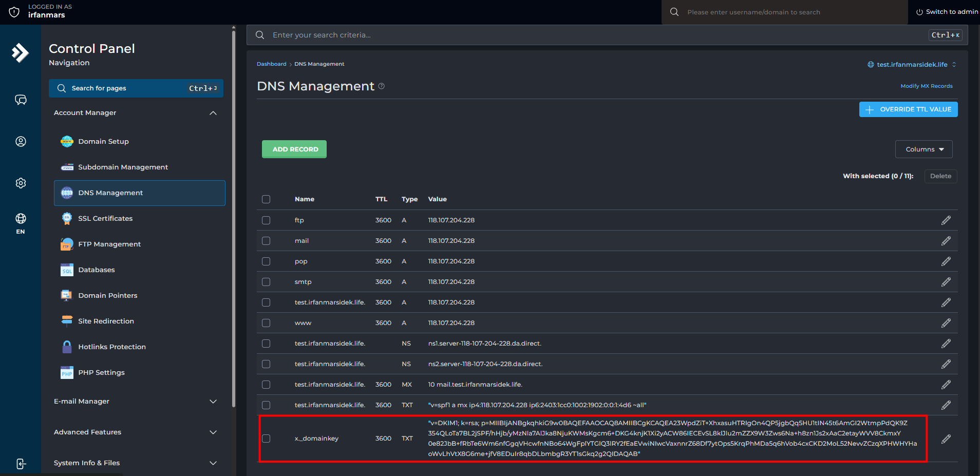980x476 pixels.
Task: Click the Dashboard breadcrumb link
Action: coord(271,64)
